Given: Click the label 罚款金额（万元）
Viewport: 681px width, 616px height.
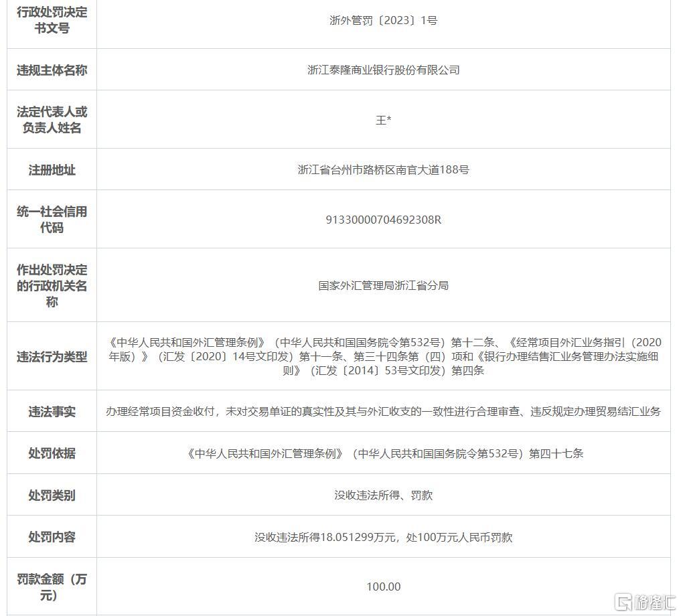Looking at the screenshot, I should pyautogui.click(x=52, y=587).
